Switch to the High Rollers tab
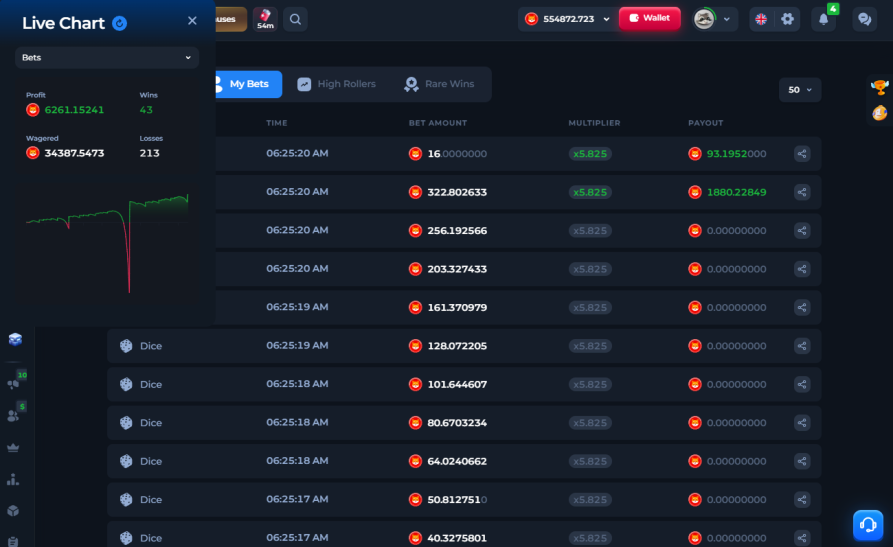Image resolution: width=893 pixels, height=547 pixels. (x=337, y=84)
